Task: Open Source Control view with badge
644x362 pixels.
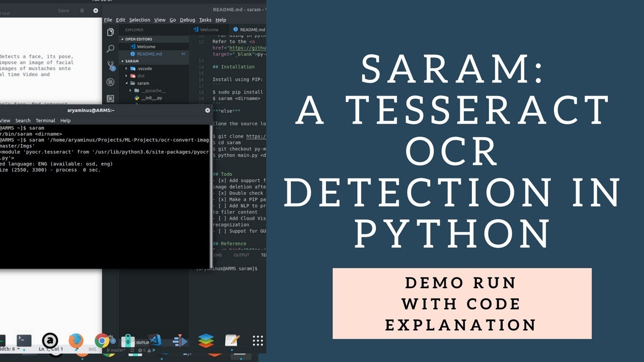Action: [110, 66]
